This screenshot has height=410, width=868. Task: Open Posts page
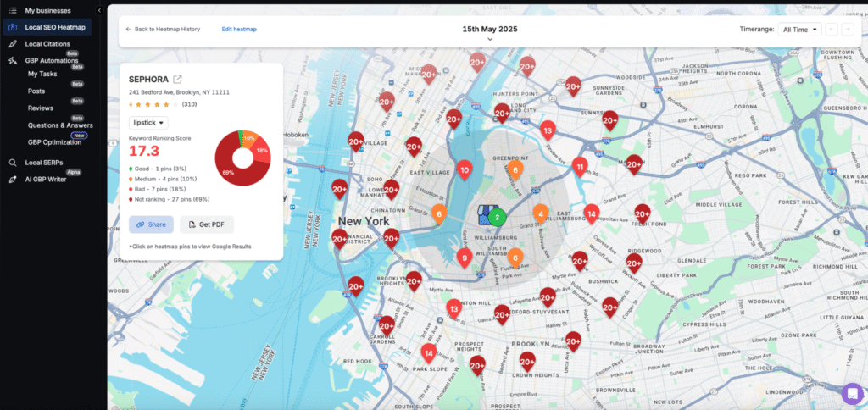[x=36, y=91]
